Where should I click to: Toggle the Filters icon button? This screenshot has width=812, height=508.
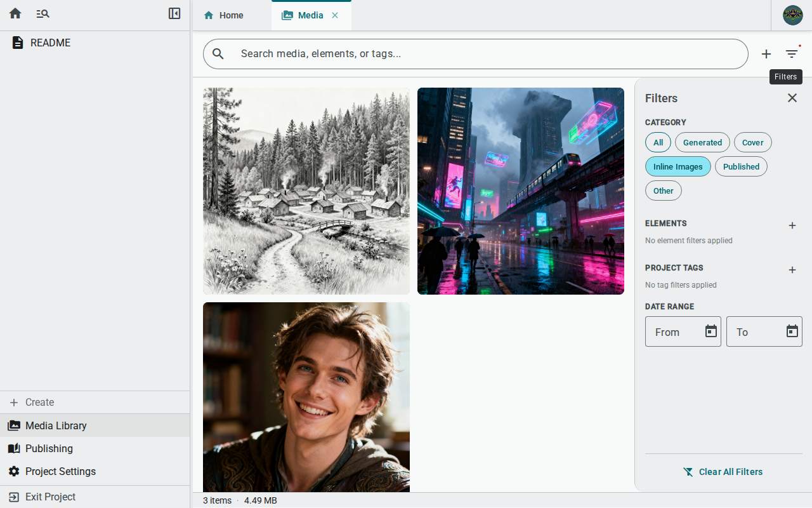pos(792,54)
